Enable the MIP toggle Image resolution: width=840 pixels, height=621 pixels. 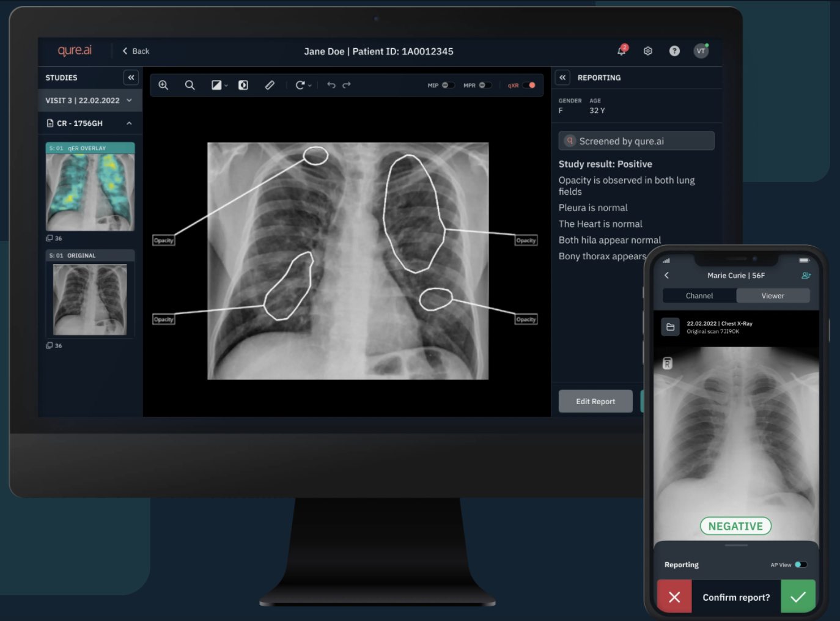448,85
